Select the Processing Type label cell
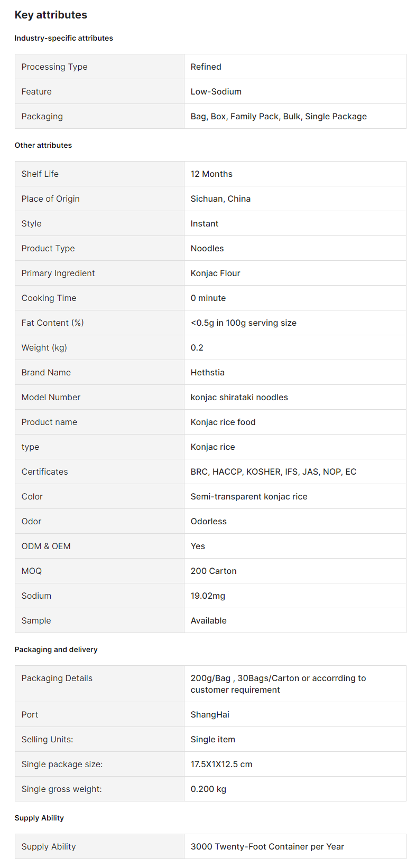Screen dimensions: 416x868 pos(99,67)
